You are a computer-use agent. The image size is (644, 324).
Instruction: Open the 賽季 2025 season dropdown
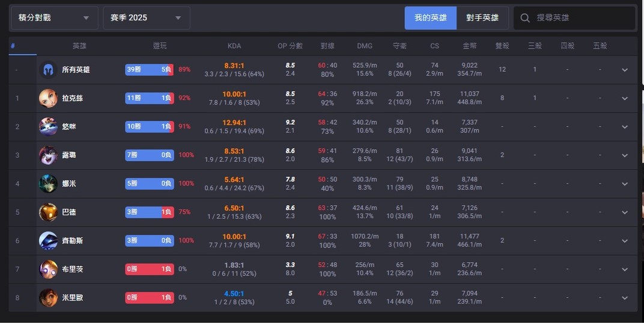147,18
